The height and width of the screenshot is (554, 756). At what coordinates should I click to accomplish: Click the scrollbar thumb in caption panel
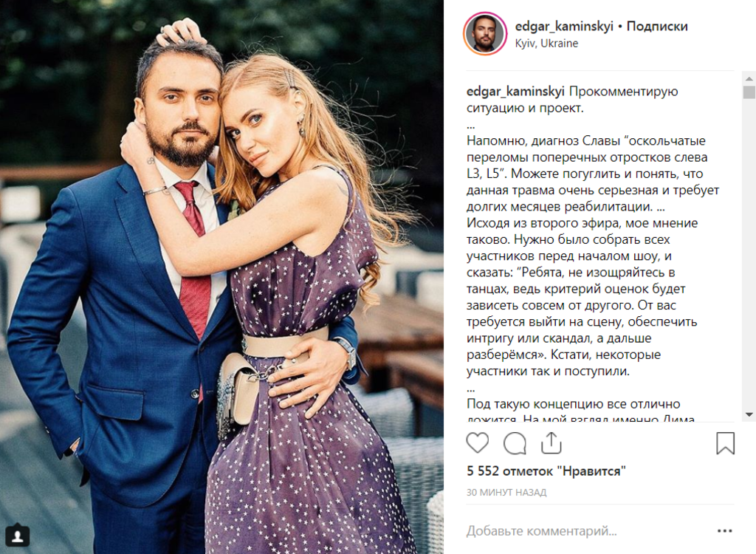point(749,92)
